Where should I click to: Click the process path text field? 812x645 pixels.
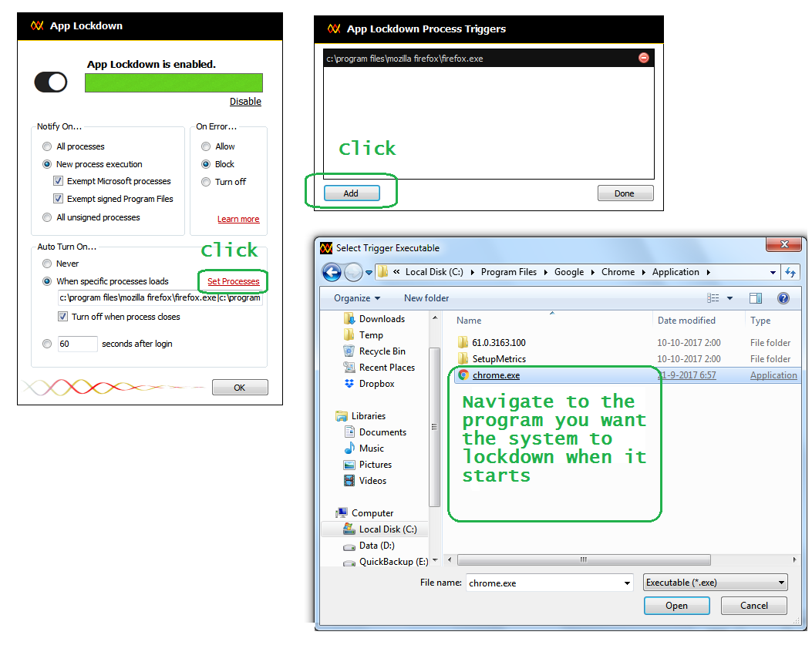160,297
